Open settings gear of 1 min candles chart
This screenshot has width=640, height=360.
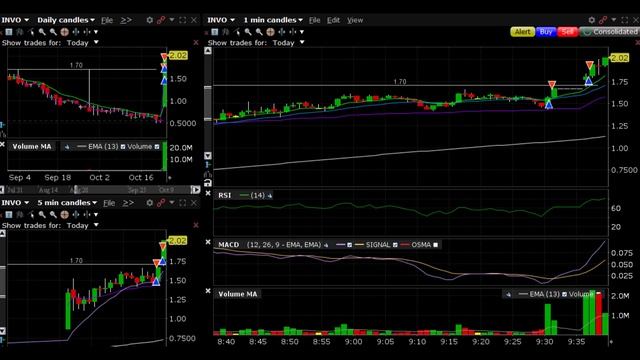591,20
